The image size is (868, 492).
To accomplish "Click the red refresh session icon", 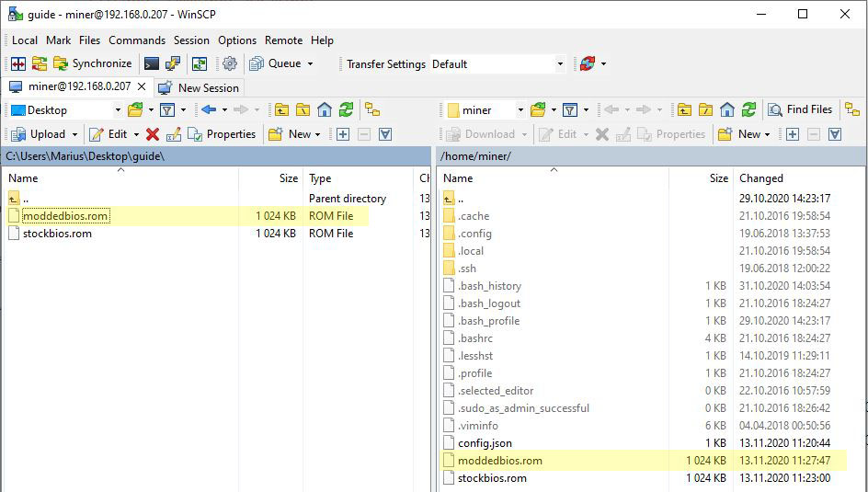I will 588,63.
